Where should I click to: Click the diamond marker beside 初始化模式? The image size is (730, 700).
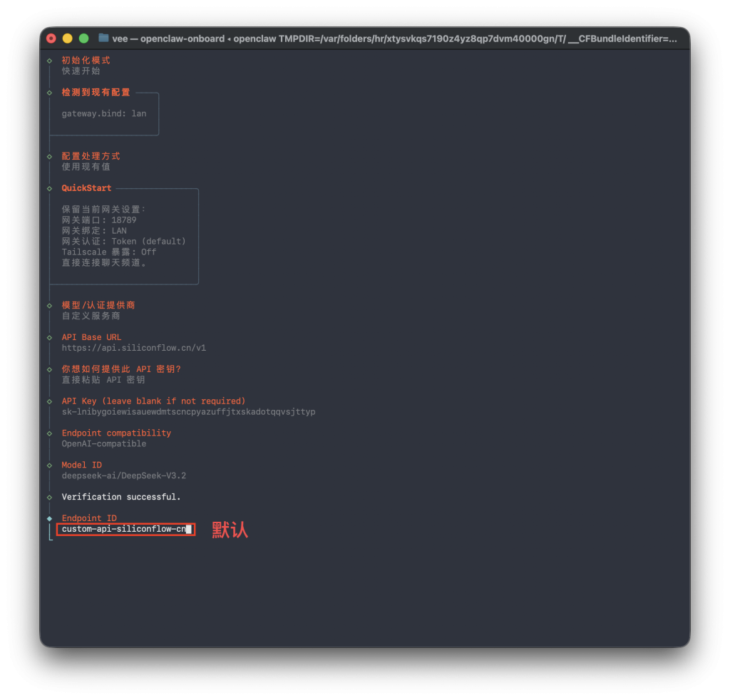pos(48,60)
